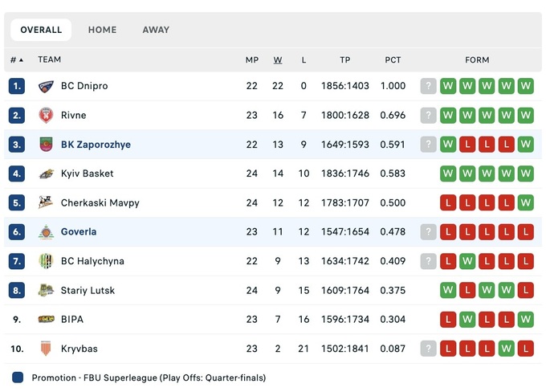This screenshot has height=392, width=546.
Task: Switch to the HOME standings tab
Action: 102,30
